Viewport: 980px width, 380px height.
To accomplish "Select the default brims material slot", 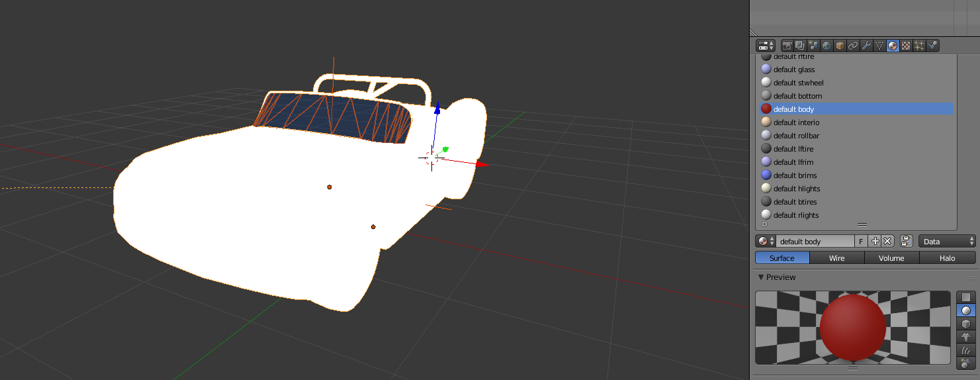I will pos(856,175).
